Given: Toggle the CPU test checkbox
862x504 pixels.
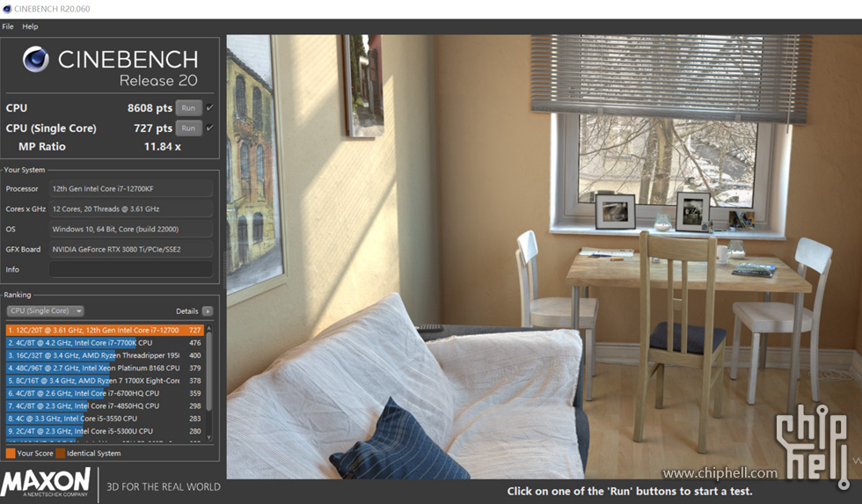Looking at the screenshot, I should 210,108.
